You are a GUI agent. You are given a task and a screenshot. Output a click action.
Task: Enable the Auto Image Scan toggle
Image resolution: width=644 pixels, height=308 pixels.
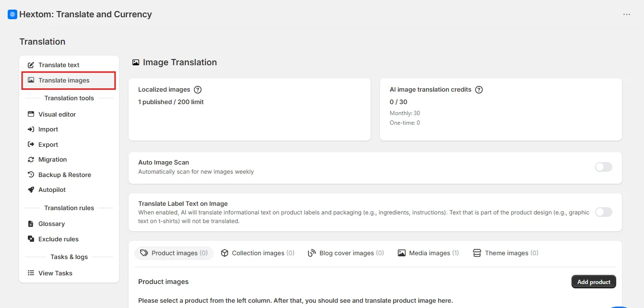point(604,167)
